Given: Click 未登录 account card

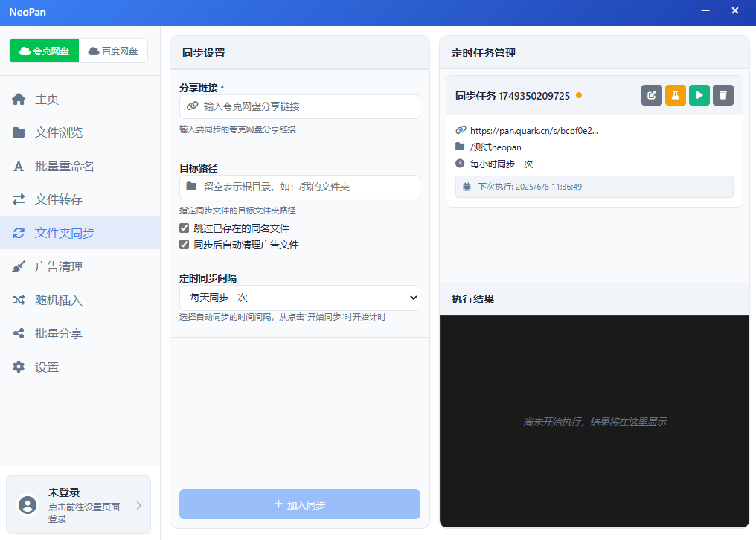Looking at the screenshot, I should point(79,505).
